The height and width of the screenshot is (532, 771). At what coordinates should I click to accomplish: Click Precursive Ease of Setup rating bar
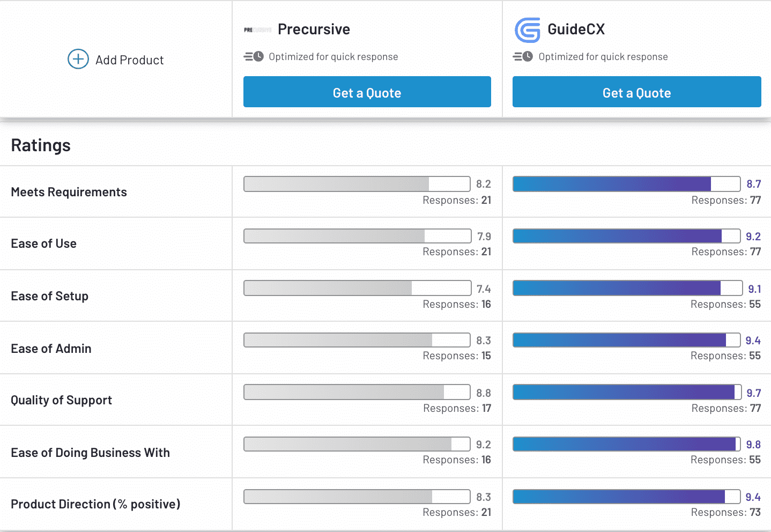(358, 288)
